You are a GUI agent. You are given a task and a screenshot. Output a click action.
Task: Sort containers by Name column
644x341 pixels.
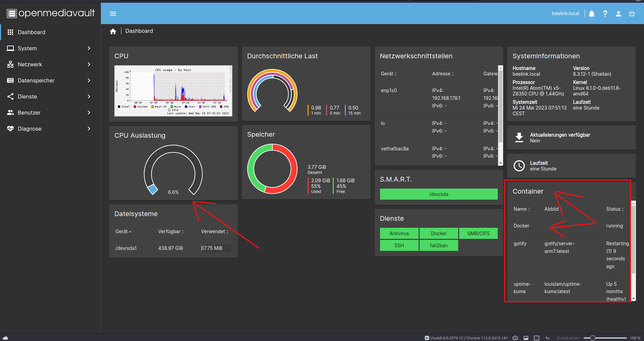click(x=522, y=209)
